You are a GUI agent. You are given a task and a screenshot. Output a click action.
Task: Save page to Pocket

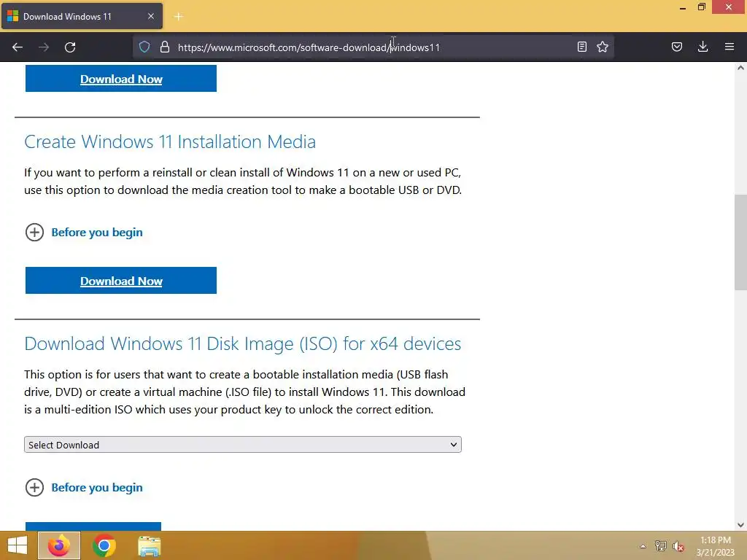tap(676, 47)
